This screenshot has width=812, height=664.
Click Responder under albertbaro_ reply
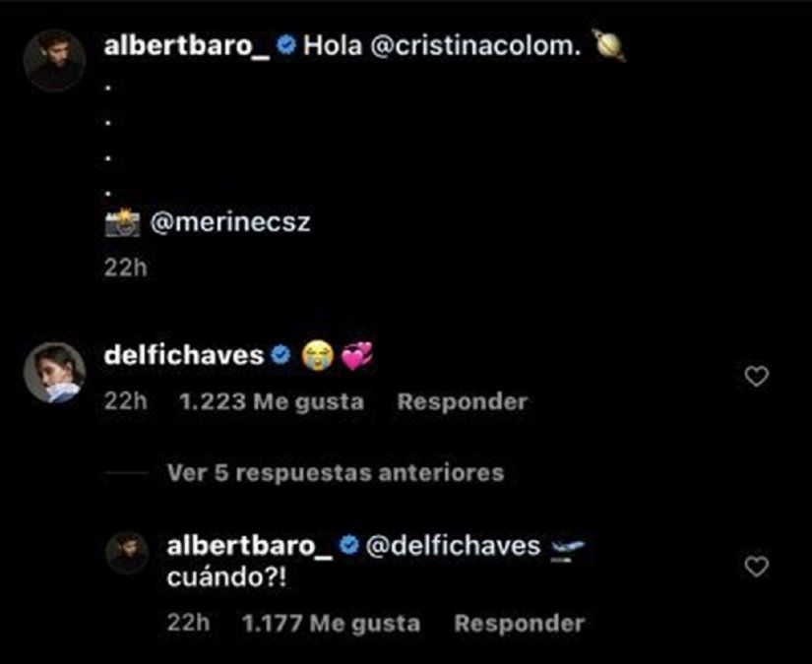tap(520, 624)
